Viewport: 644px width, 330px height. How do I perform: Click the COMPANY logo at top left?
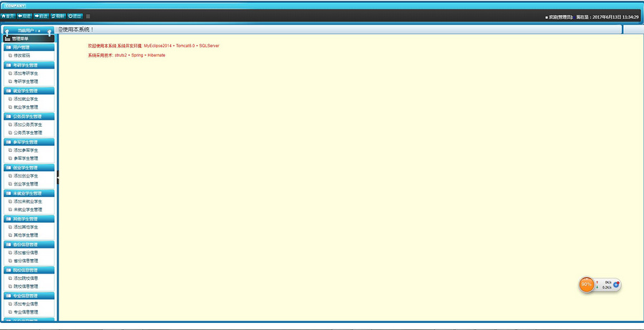point(15,6)
